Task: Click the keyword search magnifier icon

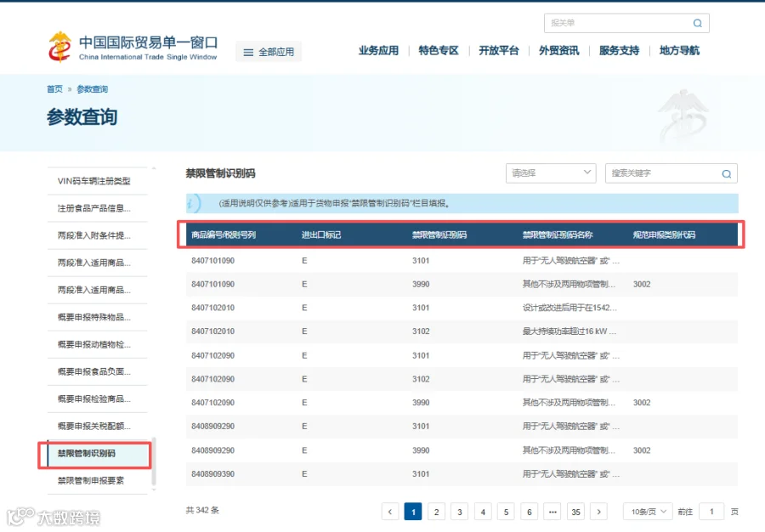Action: (x=727, y=173)
